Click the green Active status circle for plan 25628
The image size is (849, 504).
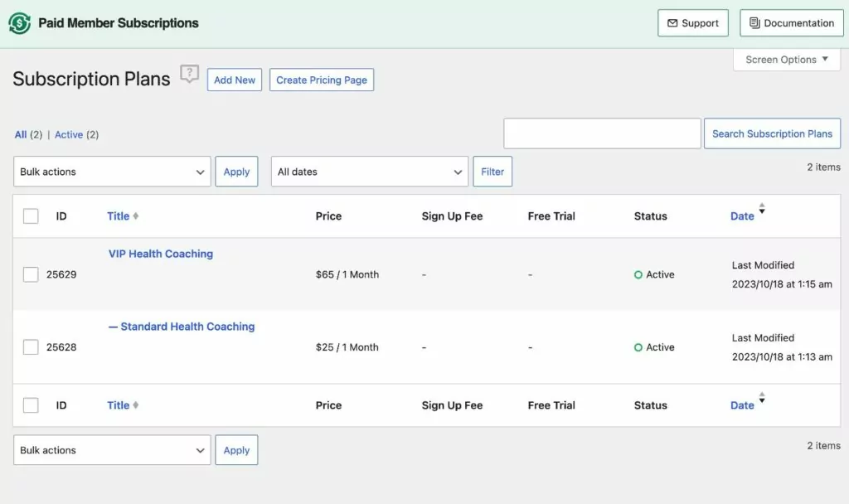[638, 347]
